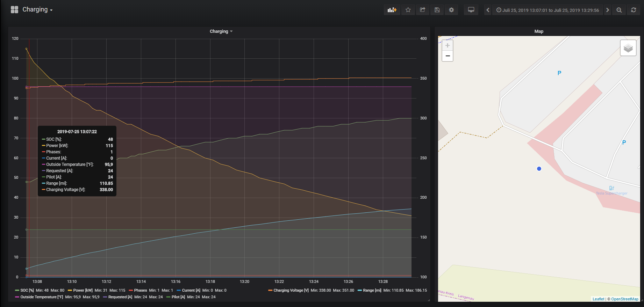Shift time range forward with right arrow
644x307 pixels.
click(608, 10)
